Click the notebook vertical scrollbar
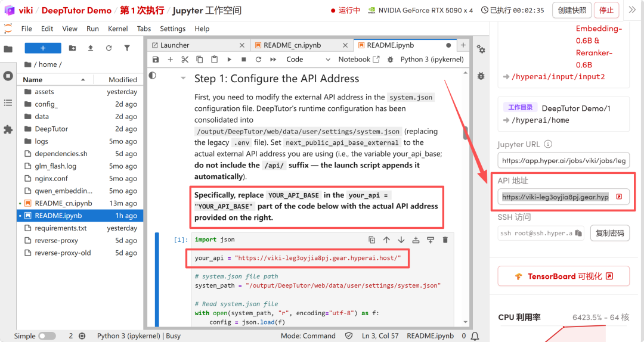The width and height of the screenshot is (644, 342). 465,133
